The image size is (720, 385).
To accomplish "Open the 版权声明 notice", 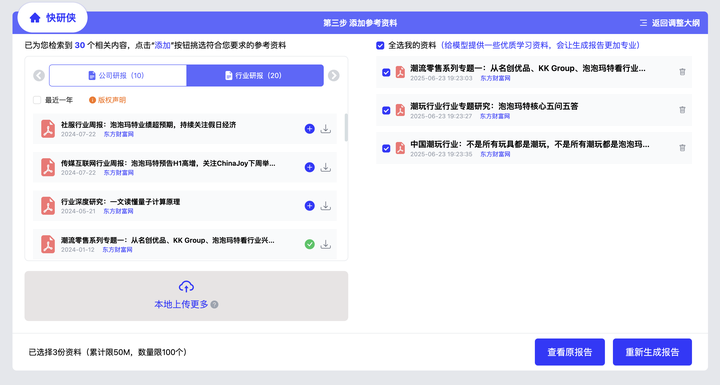I will 107,100.
